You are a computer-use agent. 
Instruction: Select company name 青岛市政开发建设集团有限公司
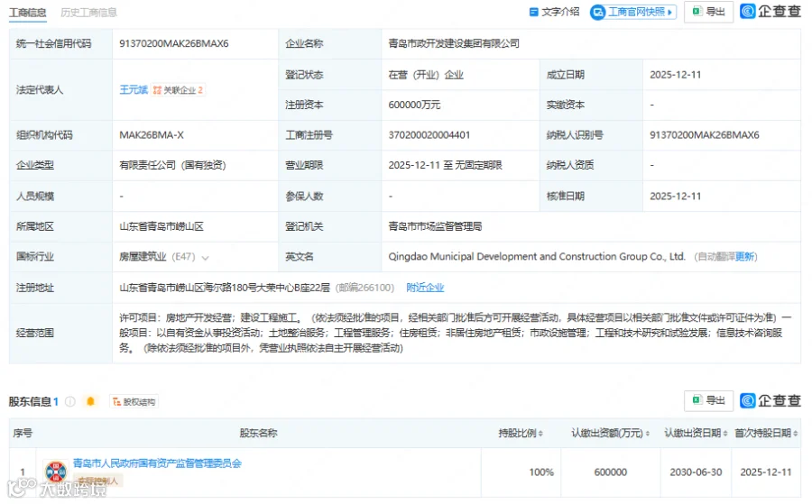click(x=454, y=43)
